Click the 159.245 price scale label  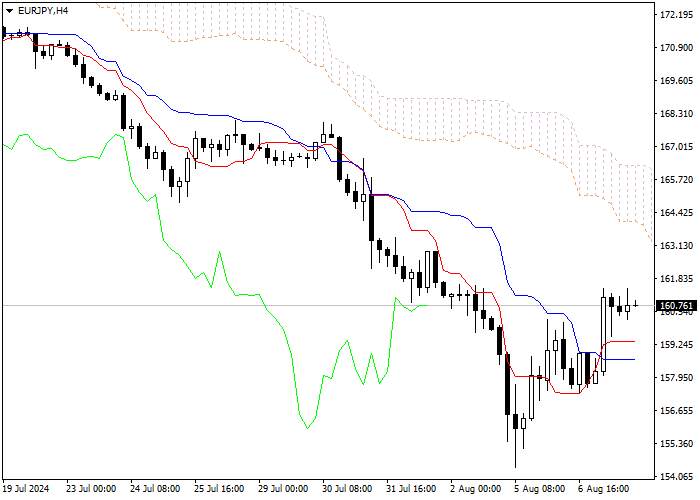[676, 345]
